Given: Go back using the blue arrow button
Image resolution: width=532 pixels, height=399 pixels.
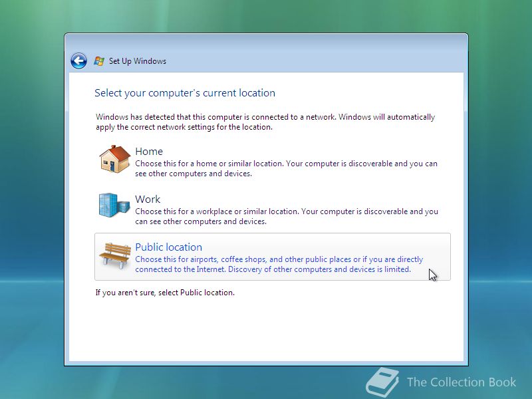Looking at the screenshot, I should pyautogui.click(x=78, y=61).
